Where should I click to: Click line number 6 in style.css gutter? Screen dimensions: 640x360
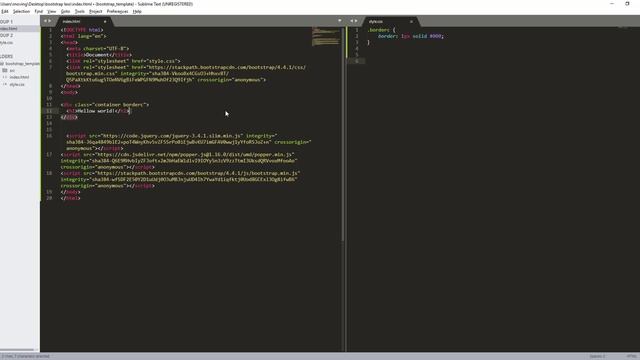(x=357, y=61)
